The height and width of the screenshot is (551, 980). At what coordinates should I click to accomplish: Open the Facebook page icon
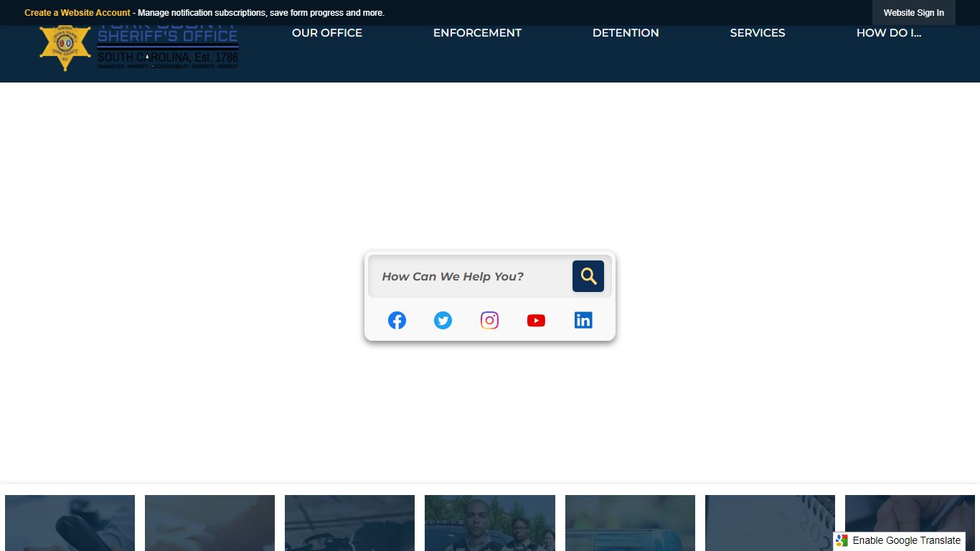click(x=397, y=321)
